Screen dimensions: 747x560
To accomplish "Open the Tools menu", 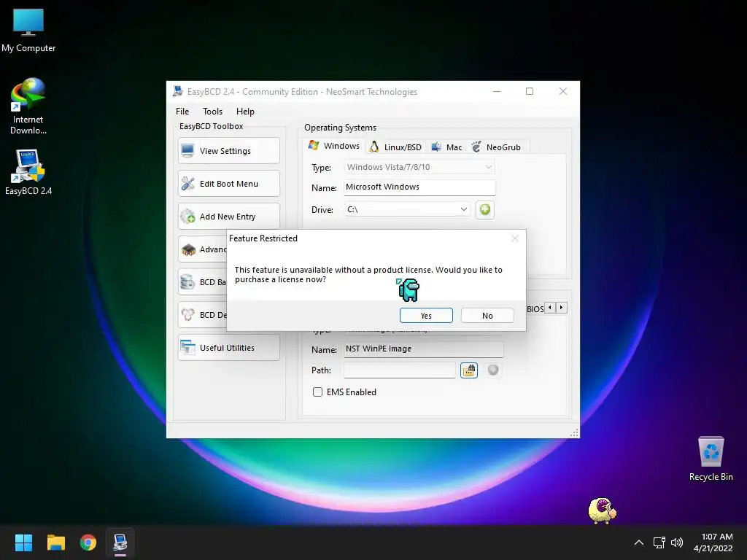I will [212, 111].
